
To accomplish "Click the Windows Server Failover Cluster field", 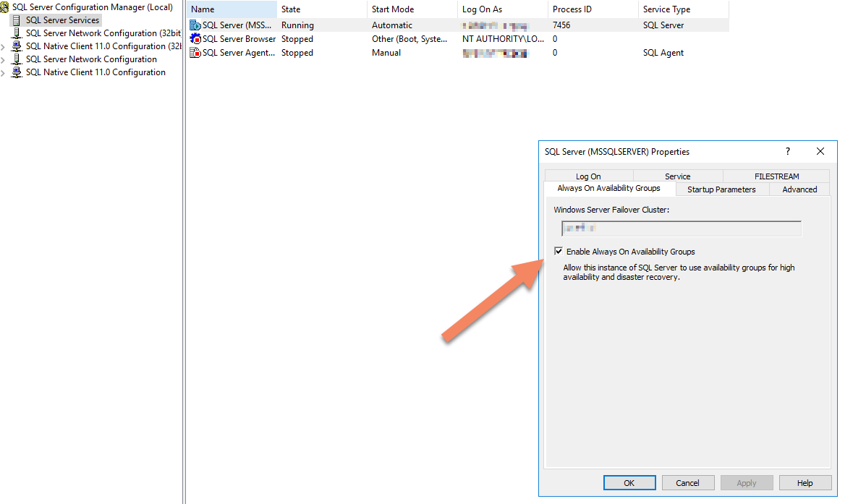I will [681, 228].
